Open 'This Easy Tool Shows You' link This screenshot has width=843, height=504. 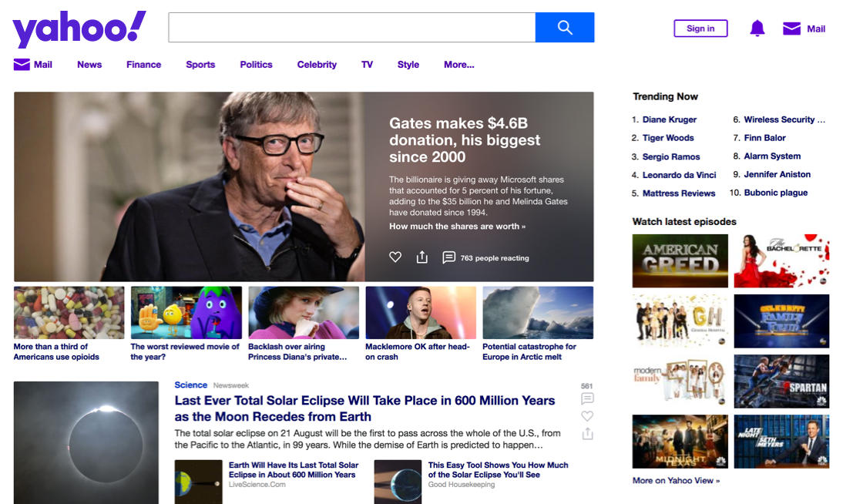pos(498,469)
